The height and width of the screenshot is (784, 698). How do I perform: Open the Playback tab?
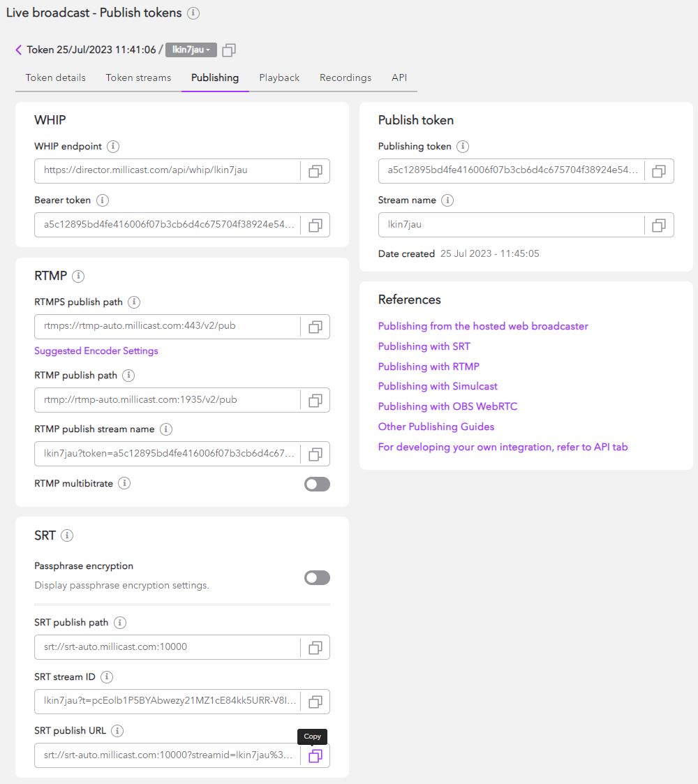(279, 77)
